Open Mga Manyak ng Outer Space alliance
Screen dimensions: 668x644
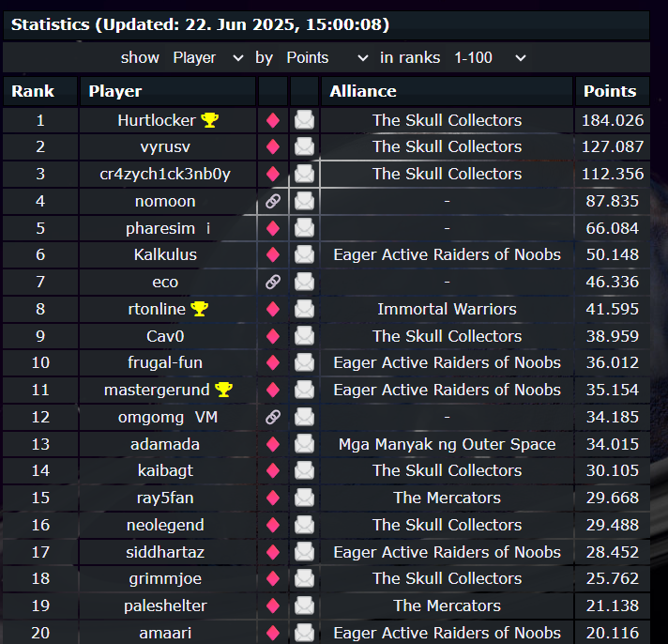coord(447,445)
